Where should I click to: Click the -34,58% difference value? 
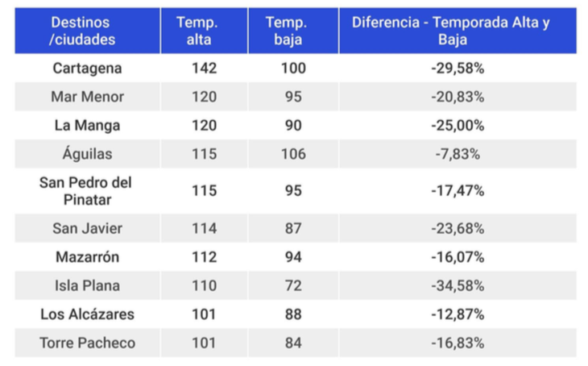(458, 285)
